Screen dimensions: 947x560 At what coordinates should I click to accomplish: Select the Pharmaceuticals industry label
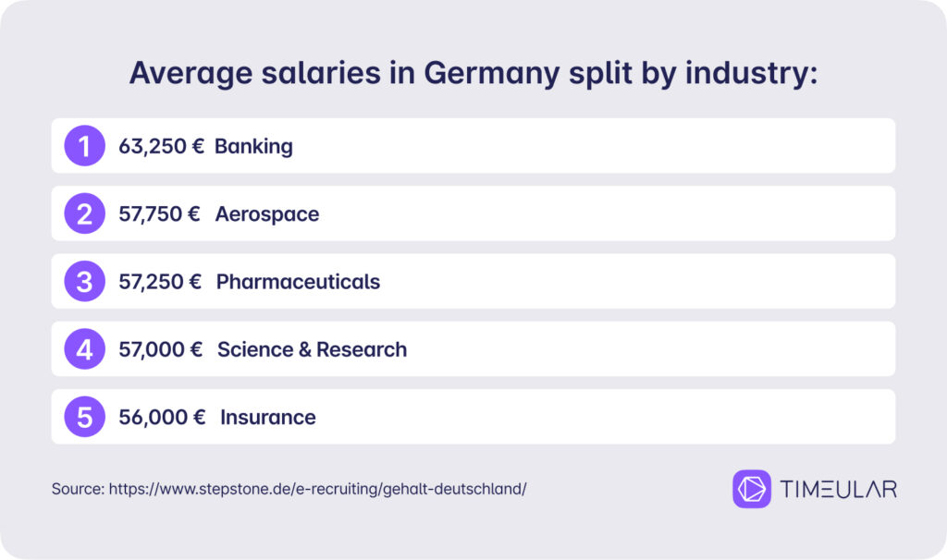click(298, 282)
